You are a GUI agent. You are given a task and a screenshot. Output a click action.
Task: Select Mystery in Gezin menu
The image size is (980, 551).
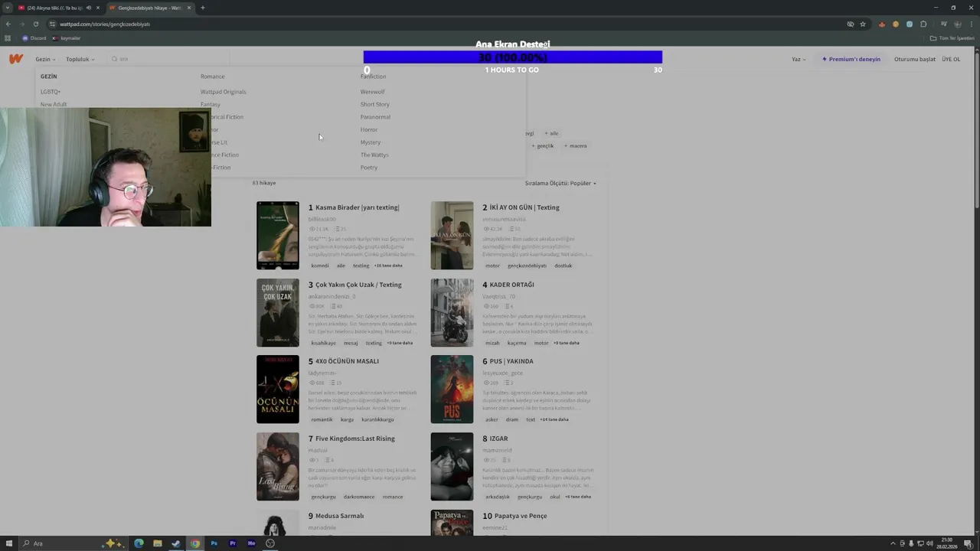click(371, 142)
